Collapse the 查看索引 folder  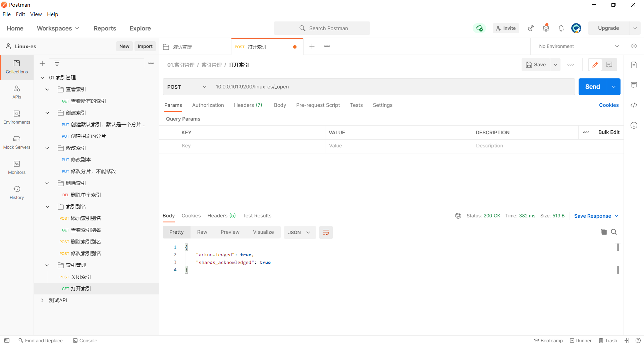[x=47, y=89]
